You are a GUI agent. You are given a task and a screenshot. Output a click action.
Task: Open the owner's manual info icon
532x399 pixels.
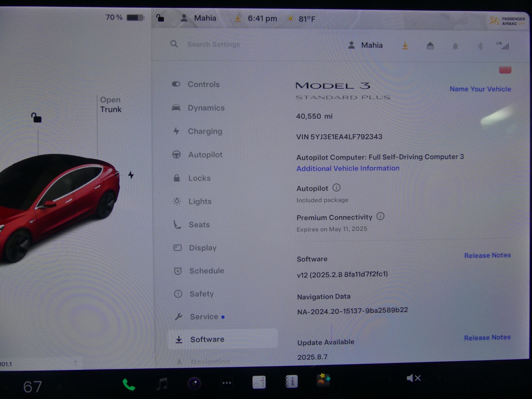tap(291, 382)
